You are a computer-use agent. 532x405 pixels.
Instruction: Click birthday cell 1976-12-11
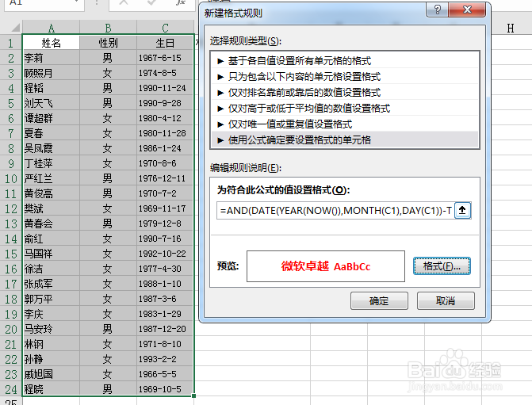pyautogui.click(x=165, y=178)
